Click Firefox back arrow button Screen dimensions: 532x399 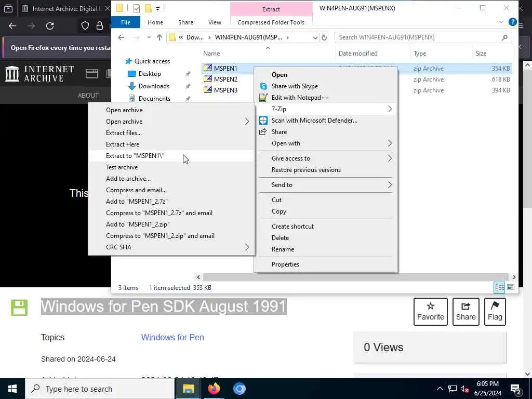(x=12, y=26)
